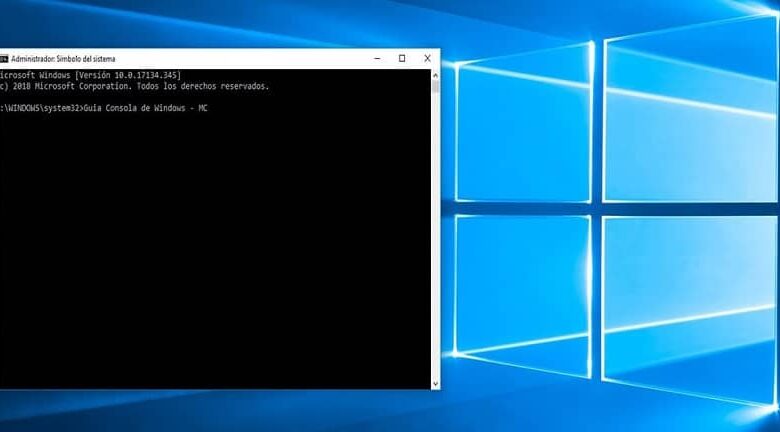Maximize the Command Prompt window
The height and width of the screenshot is (432, 780).
pyautogui.click(x=402, y=59)
